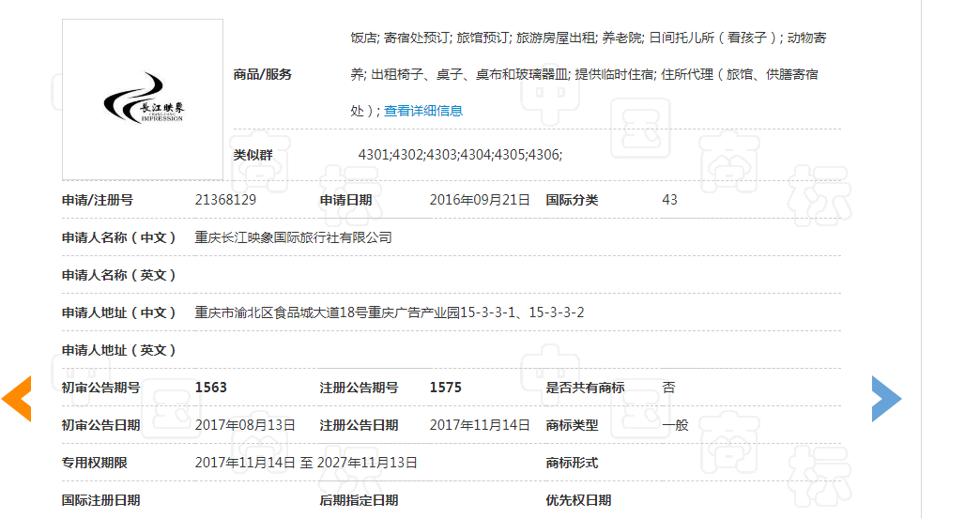Click the orange previous arrow
Viewport: 980px width, 518px height.
17,398
